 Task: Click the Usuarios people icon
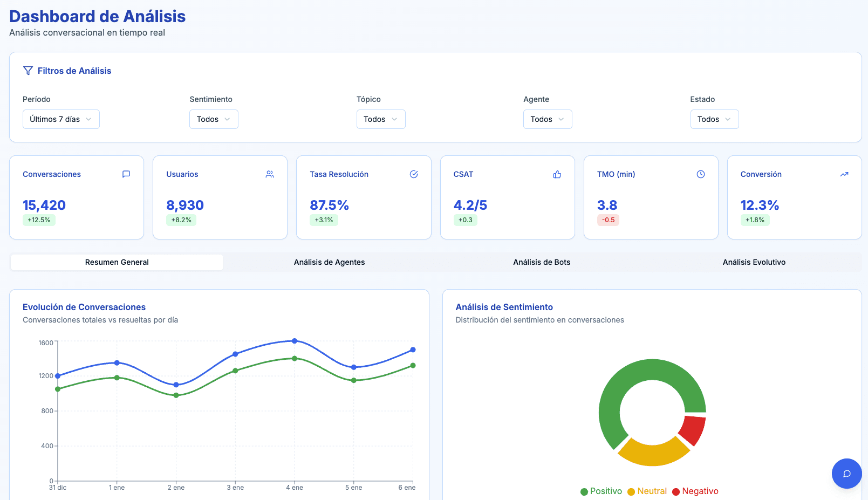[270, 174]
